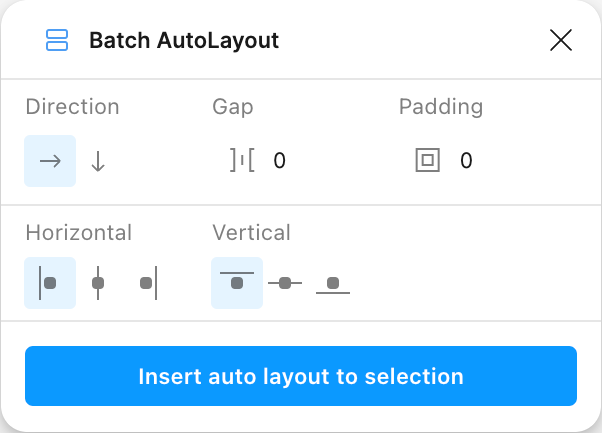Click the Gap spacing icon
Image resolution: width=602 pixels, height=433 pixels.
coord(242,160)
